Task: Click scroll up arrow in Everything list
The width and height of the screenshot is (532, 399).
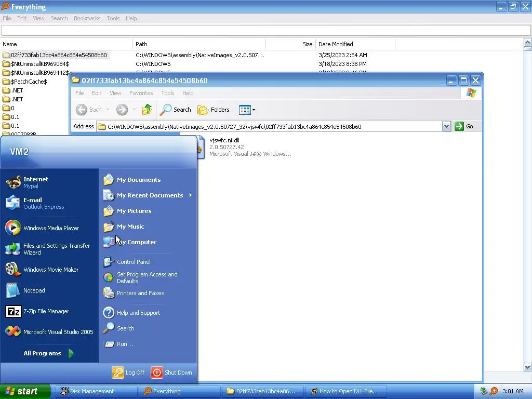Action: (528, 43)
